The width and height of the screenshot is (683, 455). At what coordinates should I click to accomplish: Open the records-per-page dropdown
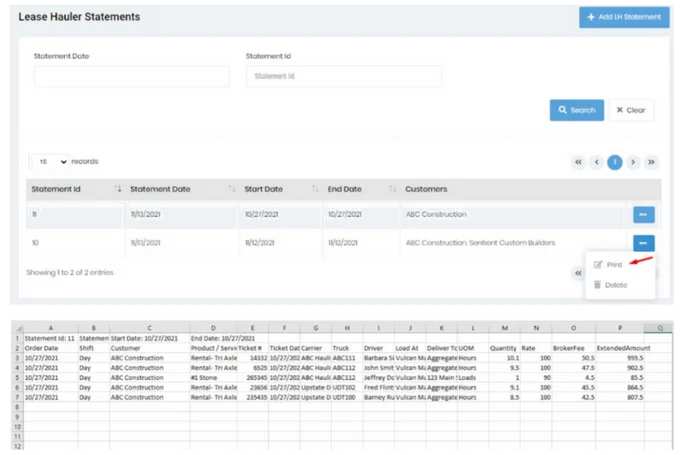coord(51,162)
